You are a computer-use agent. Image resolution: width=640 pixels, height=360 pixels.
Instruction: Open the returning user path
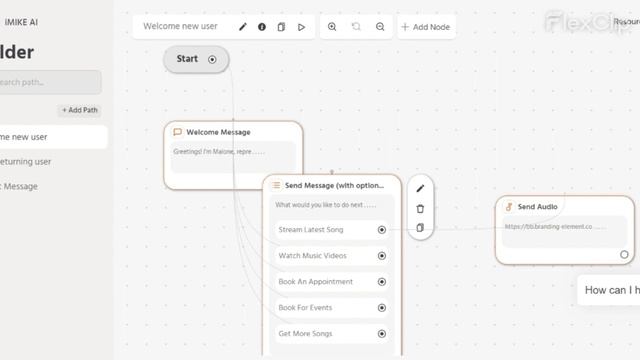point(25,162)
